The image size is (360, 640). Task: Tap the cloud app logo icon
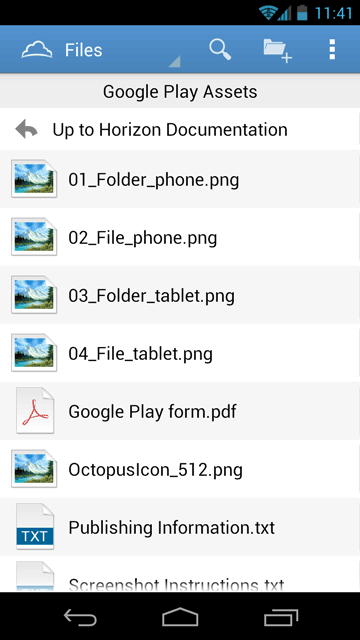click(37, 50)
